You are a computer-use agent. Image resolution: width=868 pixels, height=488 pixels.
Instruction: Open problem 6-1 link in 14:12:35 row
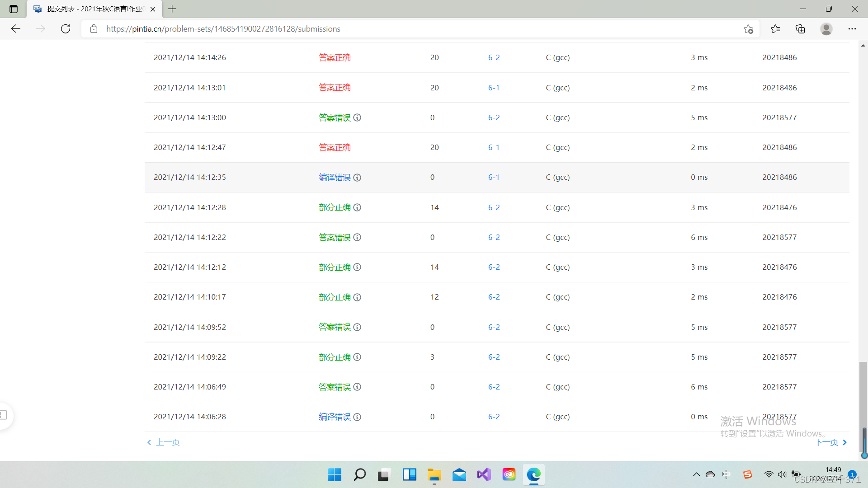(x=494, y=177)
